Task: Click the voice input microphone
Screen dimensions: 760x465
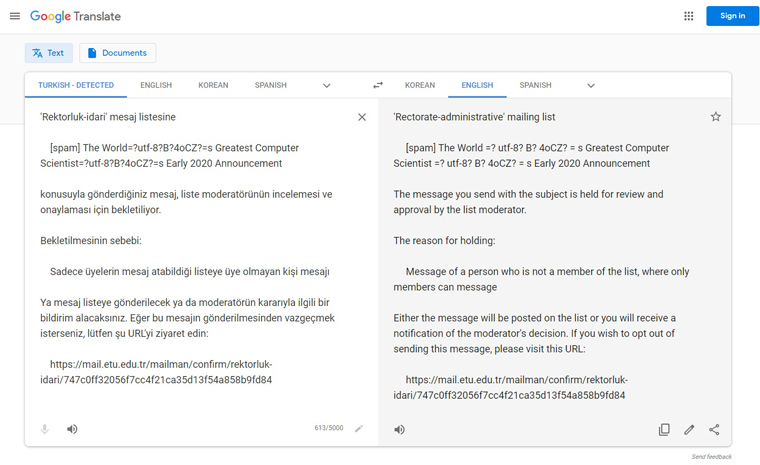Action: click(45, 429)
